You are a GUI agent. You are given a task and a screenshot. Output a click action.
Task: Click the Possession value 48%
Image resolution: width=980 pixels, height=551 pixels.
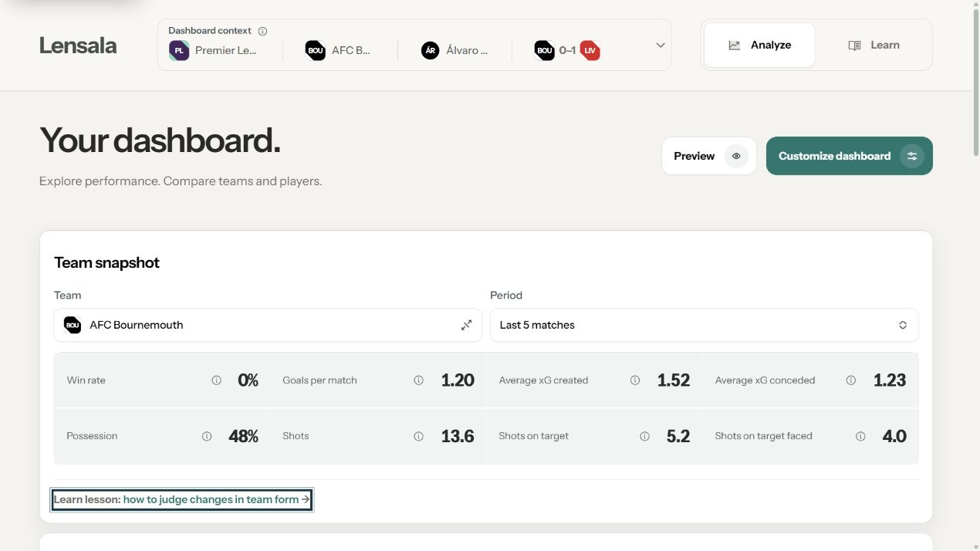point(243,436)
